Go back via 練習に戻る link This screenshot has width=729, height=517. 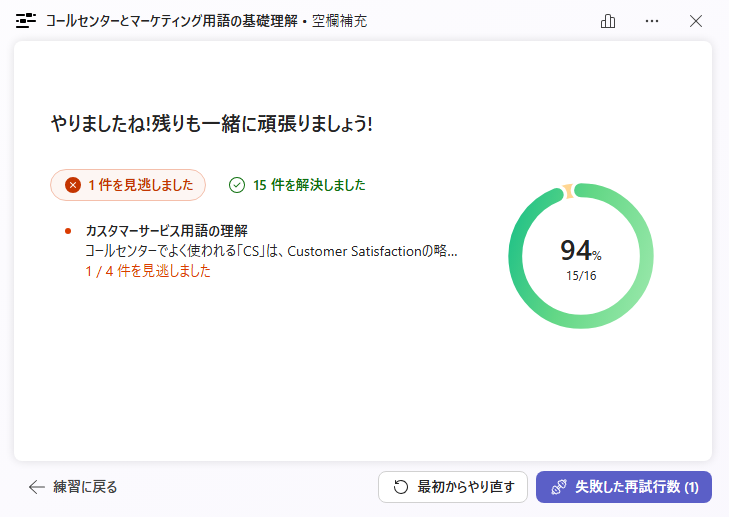[85, 487]
